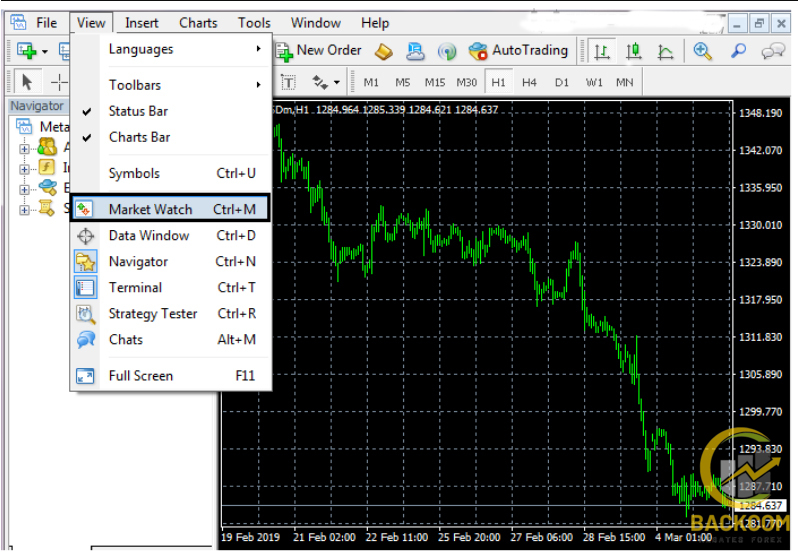Expand the Expert Advisors tree node
The height and width of the screenshot is (553, 800).
(x=24, y=189)
